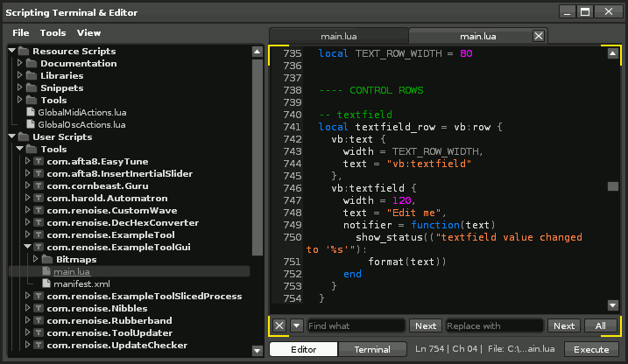Click the Find what input field
628x364 pixels.
[356, 326]
